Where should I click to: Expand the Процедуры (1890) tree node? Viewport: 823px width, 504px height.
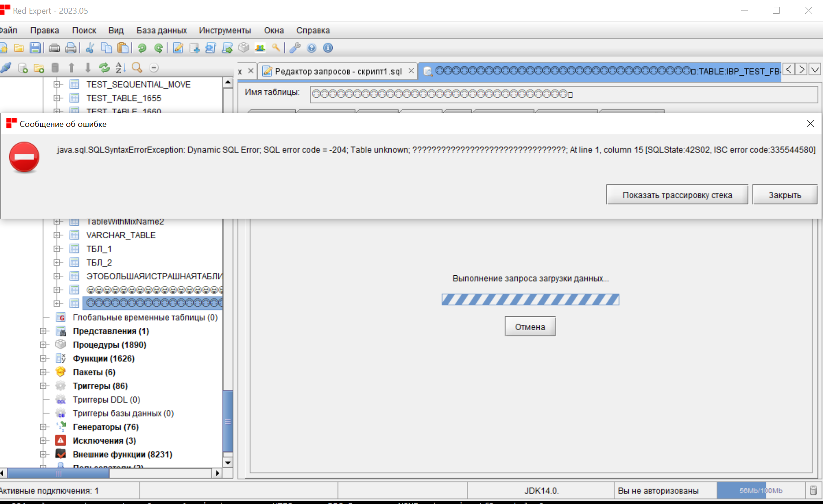pos(43,345)
